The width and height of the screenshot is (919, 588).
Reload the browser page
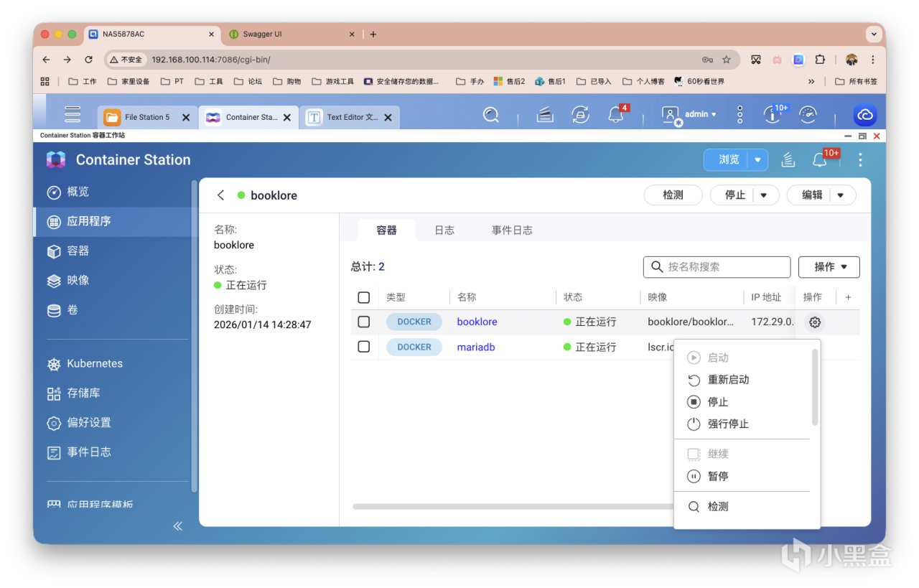(88, 60)
